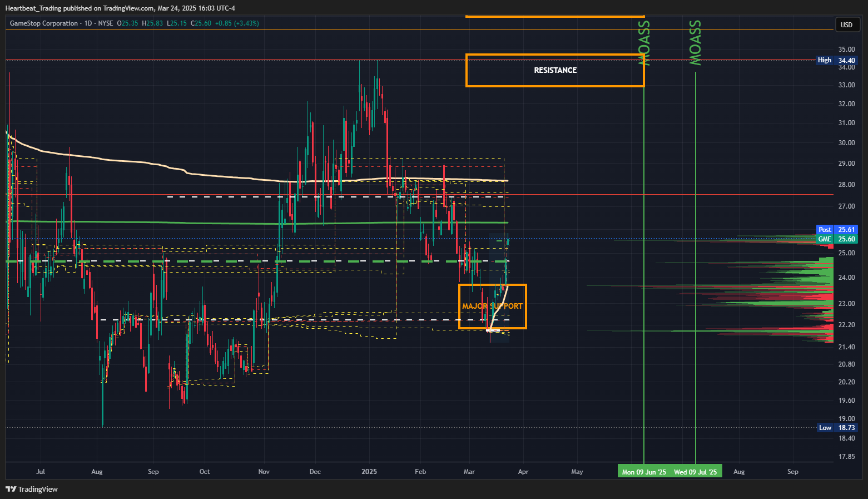Click the High 34.40 price label
This screenshot has width=868, height=499.
(x=837, y=60)
